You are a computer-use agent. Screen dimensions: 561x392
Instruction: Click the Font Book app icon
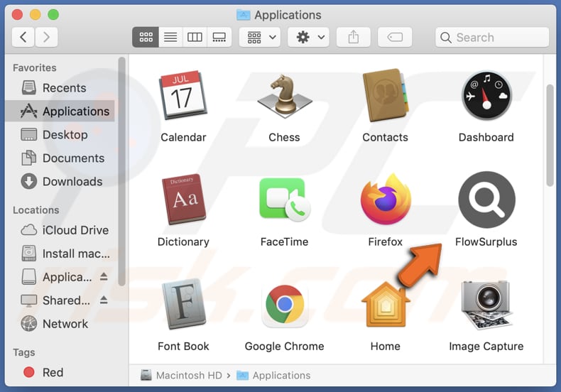click(183, 304)
